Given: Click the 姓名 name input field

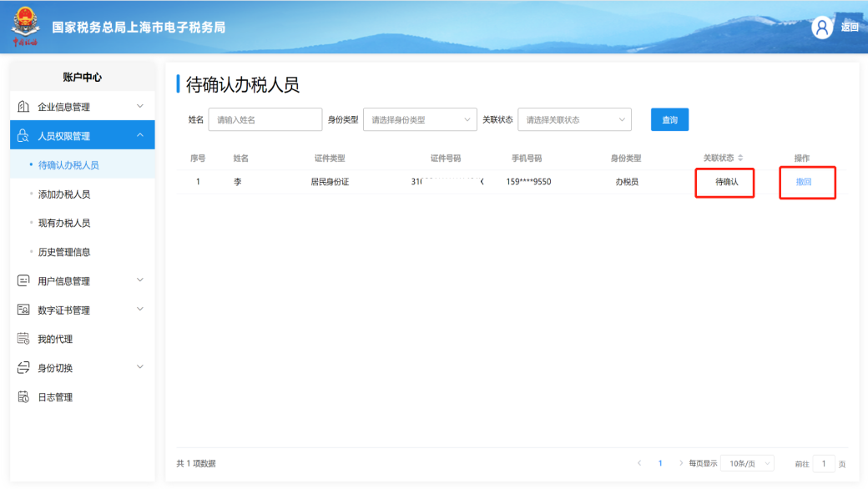Looking at the screenshot, I should pyautogui.click(x=265, y=119).
